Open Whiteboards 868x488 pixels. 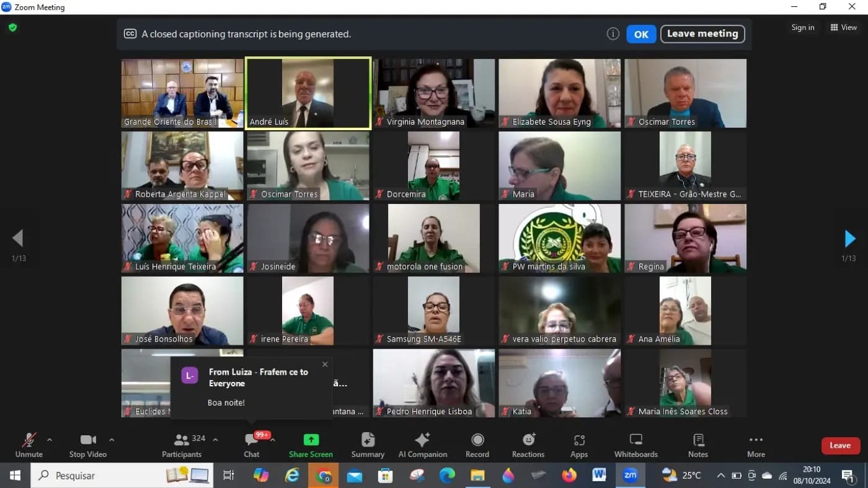tap(636, 445)
